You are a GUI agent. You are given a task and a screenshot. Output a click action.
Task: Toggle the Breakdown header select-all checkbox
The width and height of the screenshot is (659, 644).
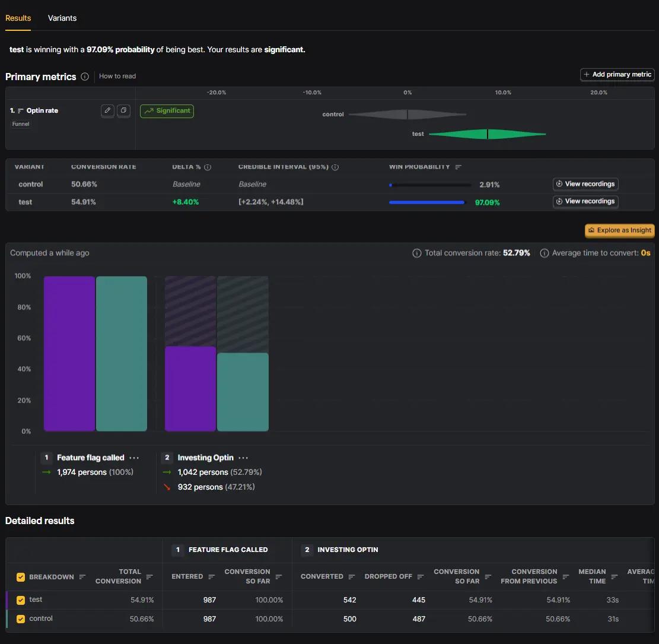pyautogui.click(x=21, y=577)
